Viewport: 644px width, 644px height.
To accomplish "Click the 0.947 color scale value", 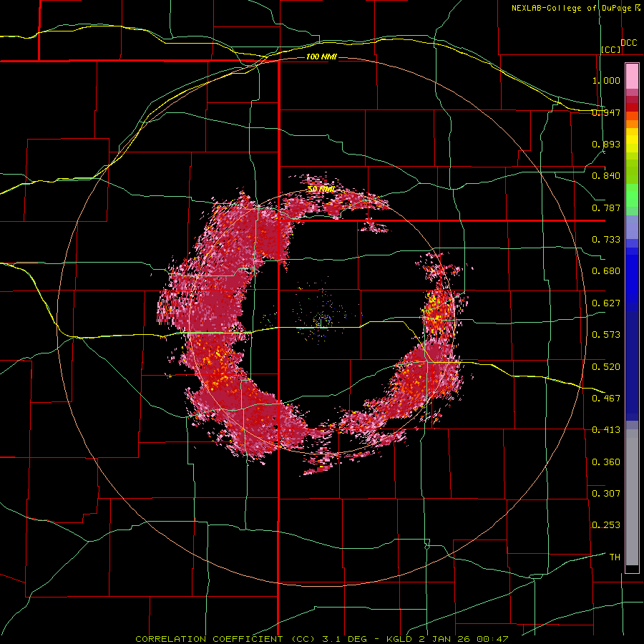I will [606, 112].
